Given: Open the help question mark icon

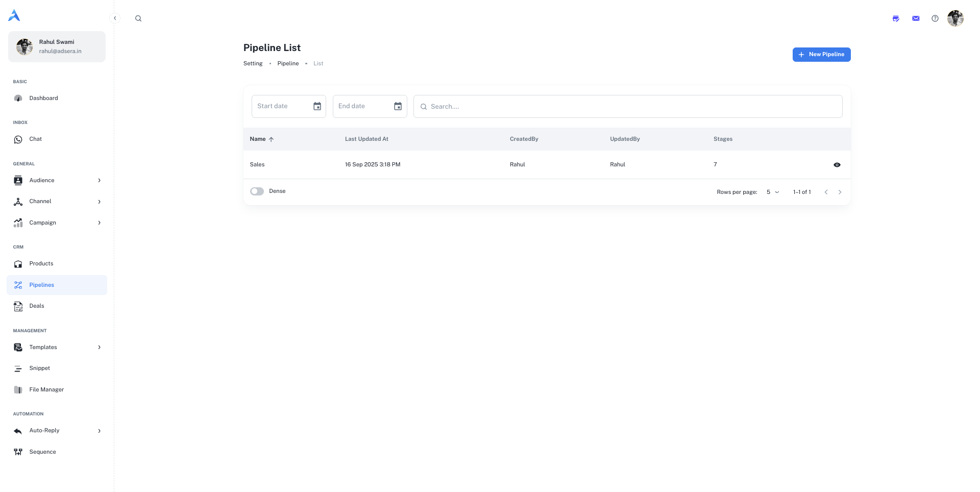Looking at the screenshot, I should 935,18.
